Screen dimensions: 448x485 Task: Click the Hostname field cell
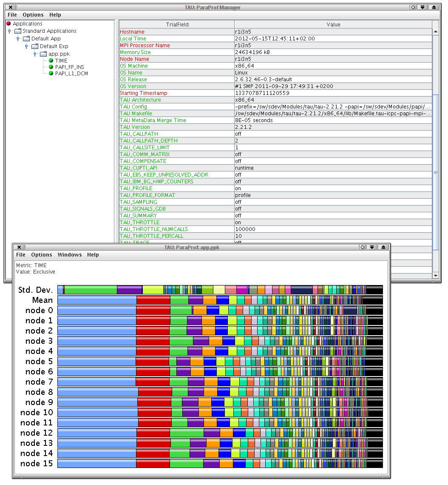point(177,31)
